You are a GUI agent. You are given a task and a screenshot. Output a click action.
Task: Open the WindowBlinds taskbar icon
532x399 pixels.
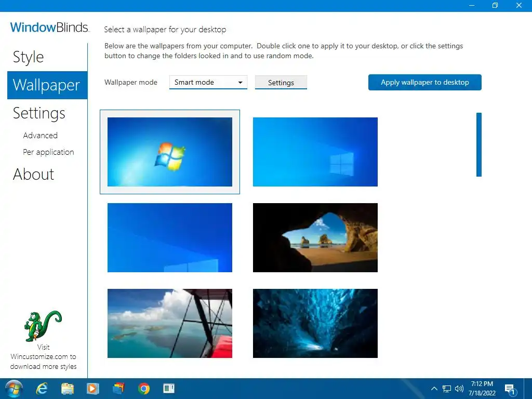[169, 389]
